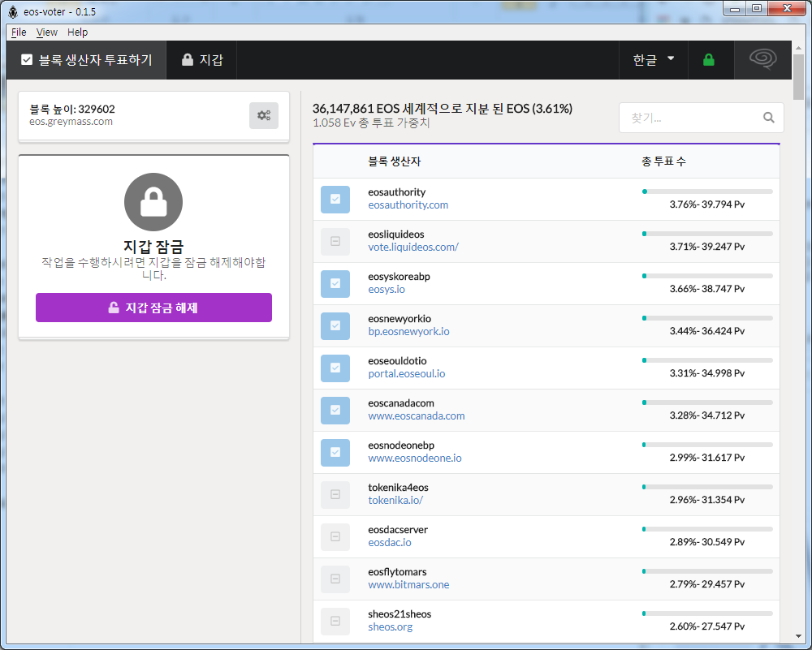
Task: Open www.eoscanada.com link
Action: click(417, 416)
